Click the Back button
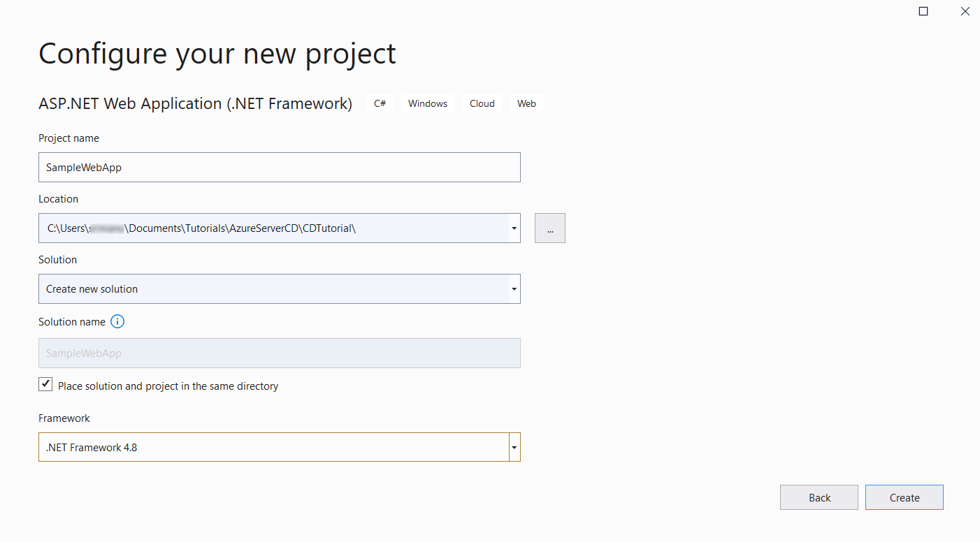This screenshot has height=542, width=980. (819, 497)
